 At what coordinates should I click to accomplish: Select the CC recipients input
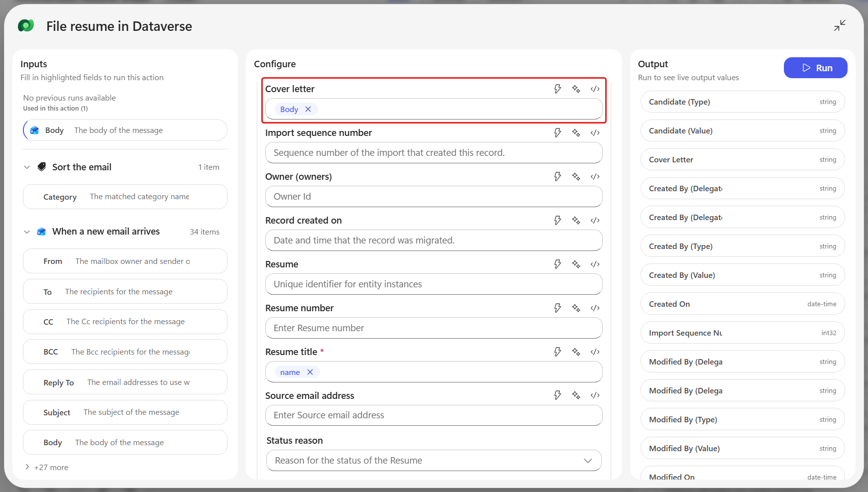coord(125,322)
